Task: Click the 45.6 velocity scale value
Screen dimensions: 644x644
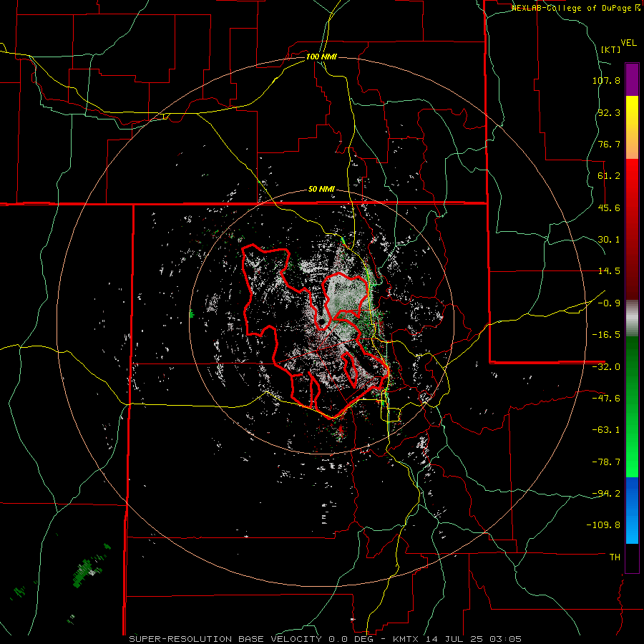Action: click(x=609, y=208)
